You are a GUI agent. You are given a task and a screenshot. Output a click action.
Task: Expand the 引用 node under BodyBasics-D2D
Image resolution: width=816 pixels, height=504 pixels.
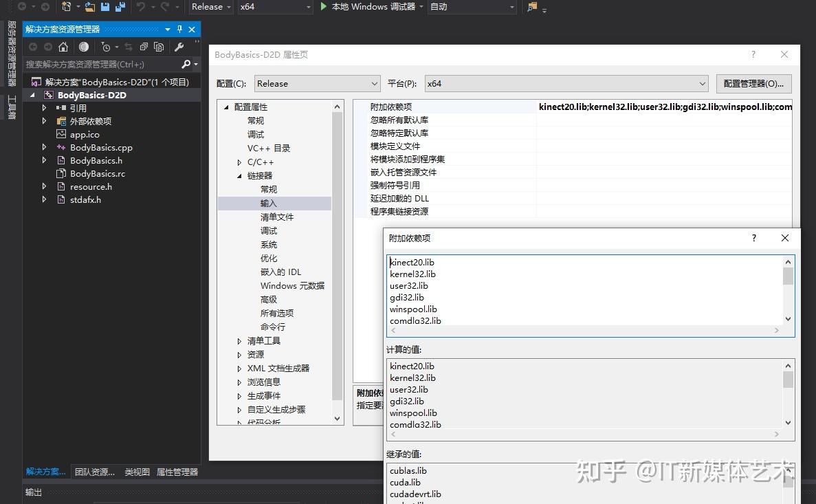45,107
